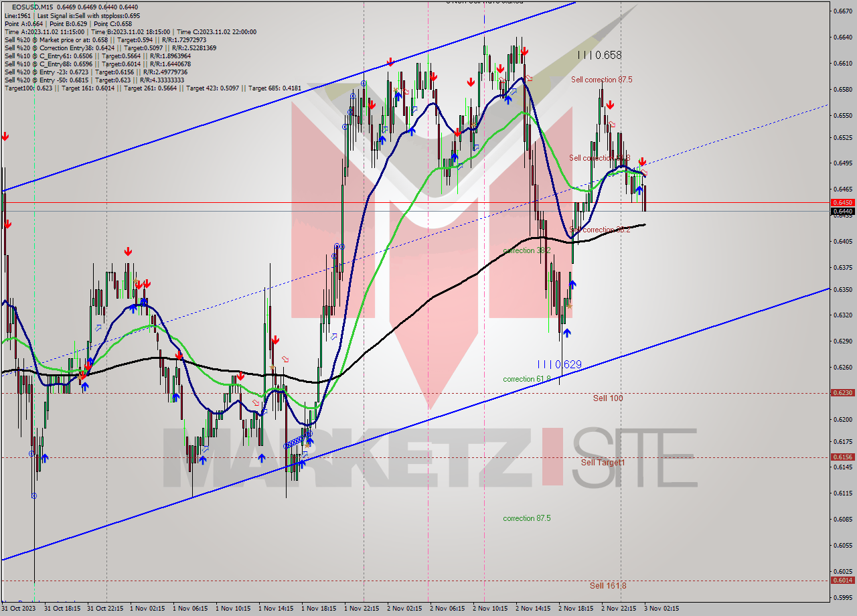This screenshot has width=857, height=616.
Task: Click the 'I I I 0.629' point label
Action: tap(560, 365)
